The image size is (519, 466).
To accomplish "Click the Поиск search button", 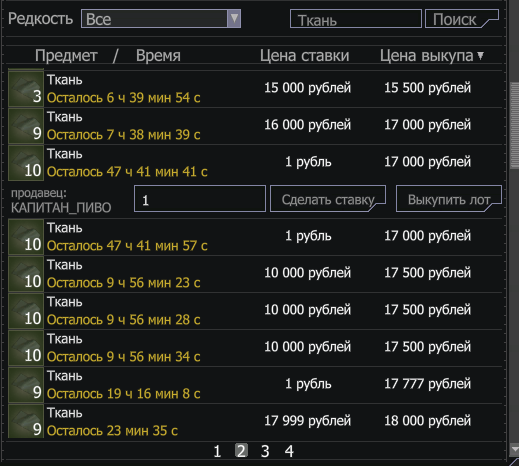I will tap(462, 19).
